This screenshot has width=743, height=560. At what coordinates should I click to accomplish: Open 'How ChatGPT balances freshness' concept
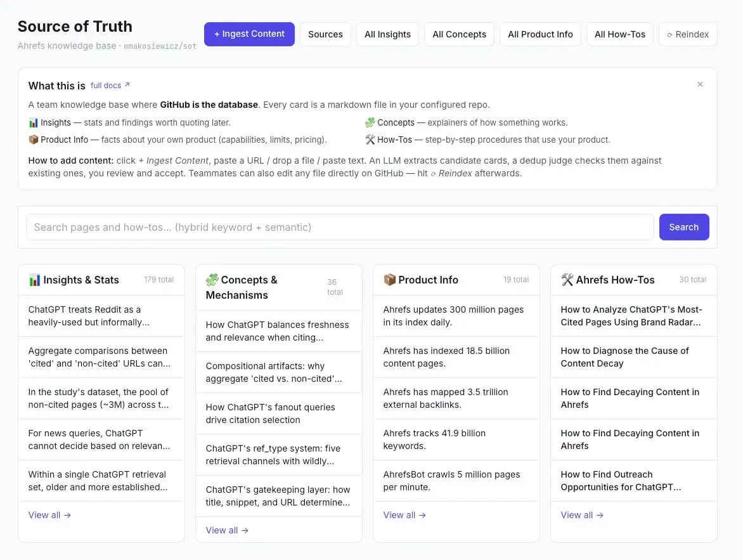tap(279, 331)
